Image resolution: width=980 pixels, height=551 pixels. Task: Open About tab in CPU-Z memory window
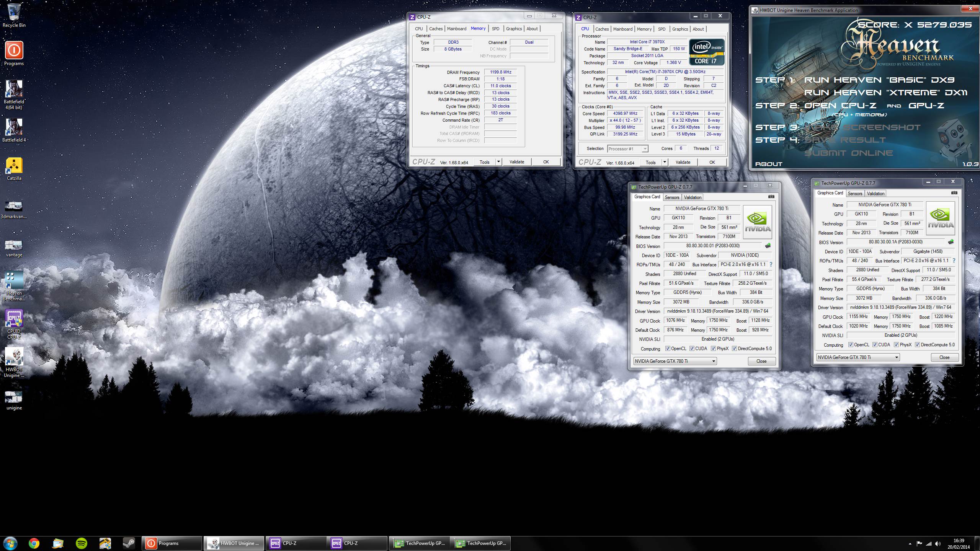click(x=532, y=29)
